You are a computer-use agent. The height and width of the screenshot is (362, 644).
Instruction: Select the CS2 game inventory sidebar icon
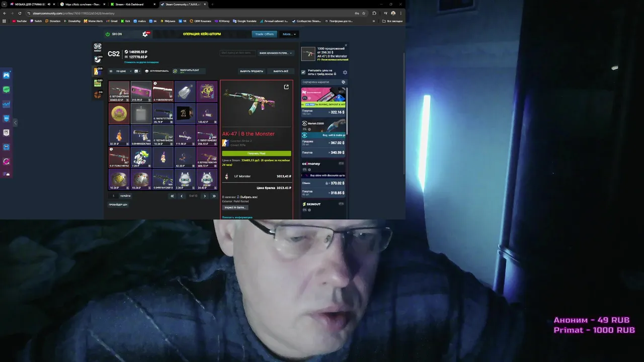pyautogui.click(x=98, y=71)
